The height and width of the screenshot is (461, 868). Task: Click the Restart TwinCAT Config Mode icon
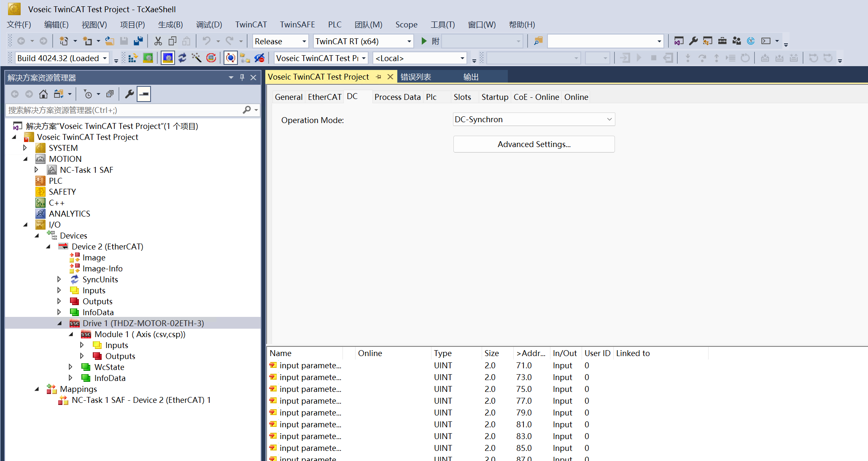coord(168,58)
